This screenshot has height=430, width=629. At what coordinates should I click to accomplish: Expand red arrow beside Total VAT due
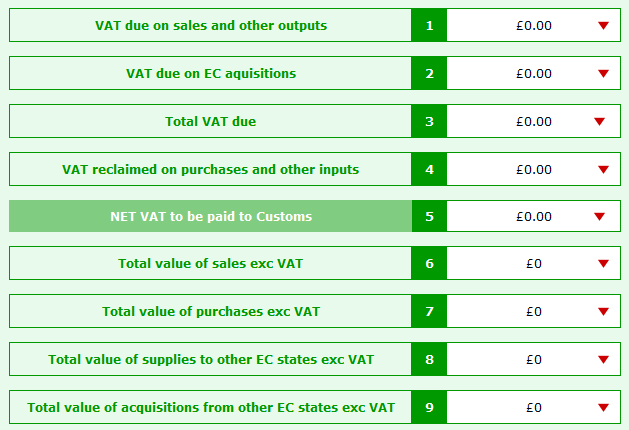pos(600,122)
